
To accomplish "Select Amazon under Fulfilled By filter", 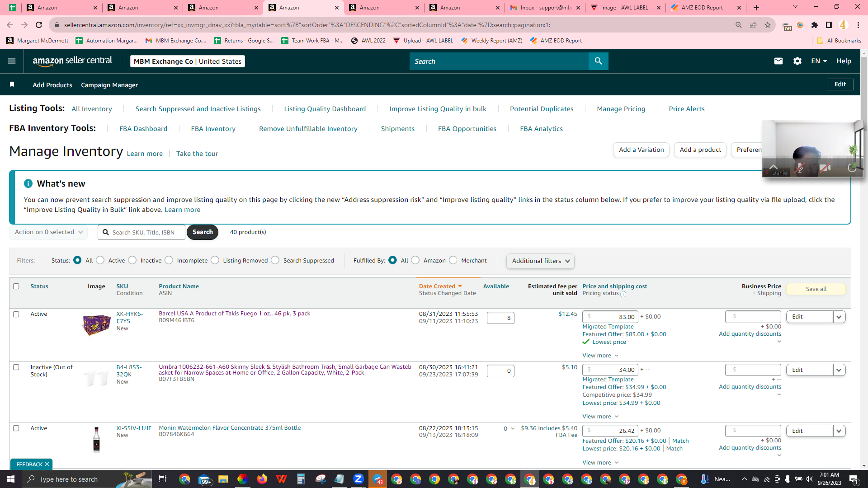I will coord(415,260).
